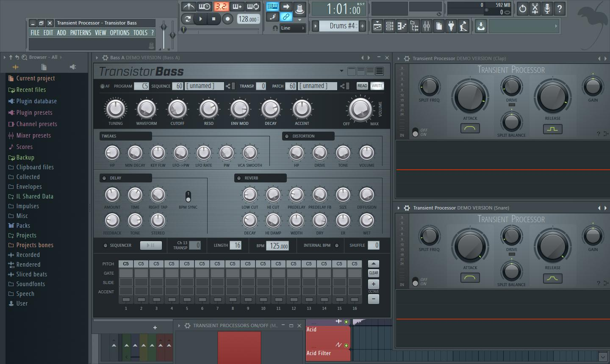Toggle the BPM Sync switch
This screenshot has width=610, height=364.
coord(188,197)
